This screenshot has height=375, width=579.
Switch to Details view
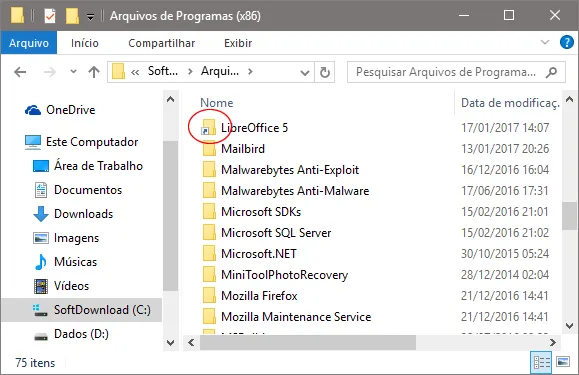pos(542,362)
